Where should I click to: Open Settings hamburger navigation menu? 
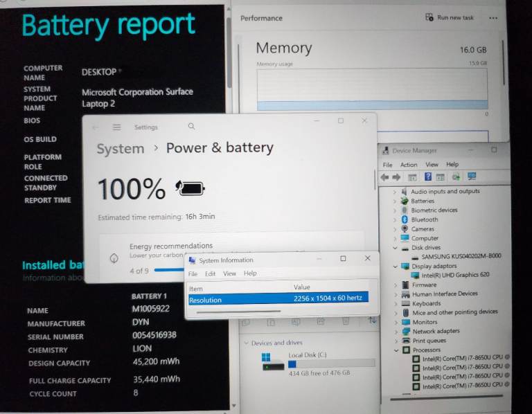(117, 127)
